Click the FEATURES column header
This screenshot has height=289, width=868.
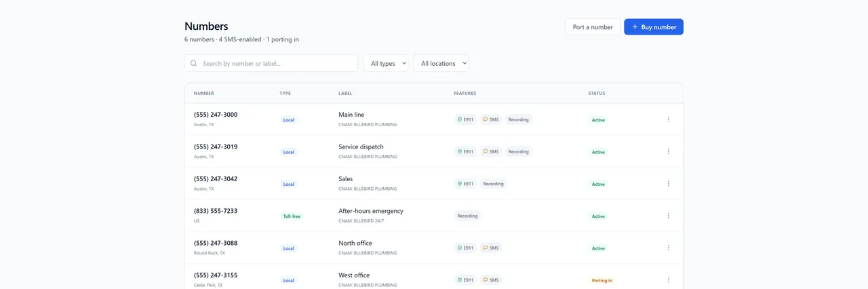click(x=465, y=94)
